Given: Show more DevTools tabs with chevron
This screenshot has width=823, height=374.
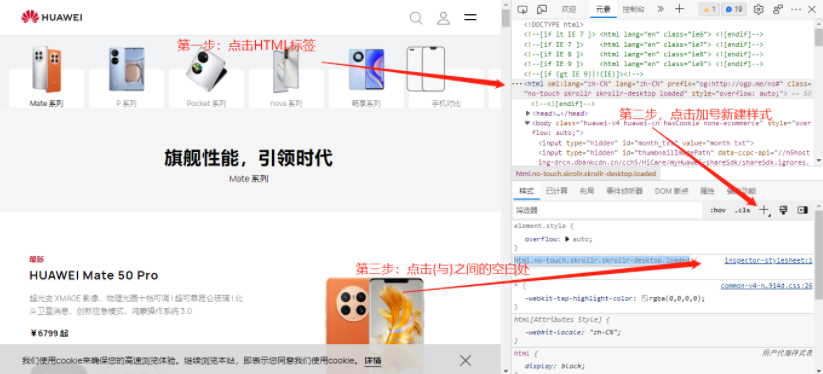Looking at the screenshot, I should (x=660, y=9).
